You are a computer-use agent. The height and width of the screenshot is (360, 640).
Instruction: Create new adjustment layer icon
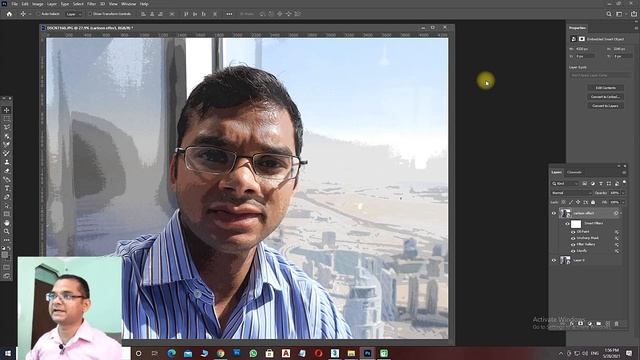pos(589,324)
